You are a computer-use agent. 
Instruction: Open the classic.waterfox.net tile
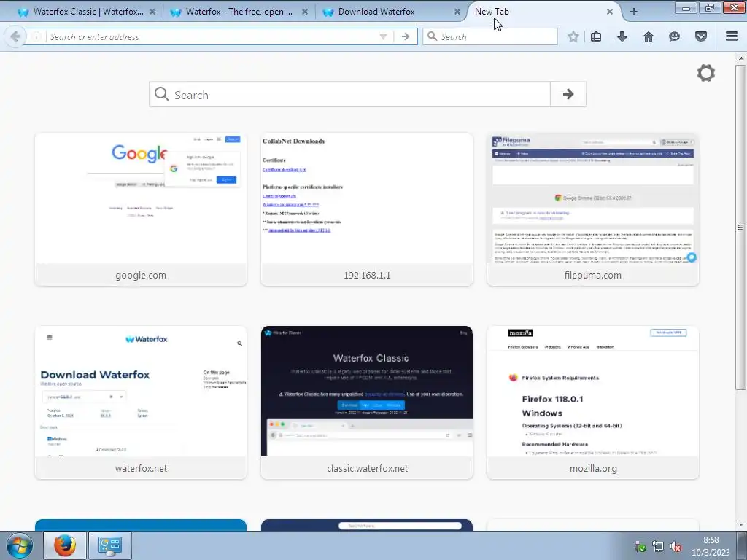367,402
